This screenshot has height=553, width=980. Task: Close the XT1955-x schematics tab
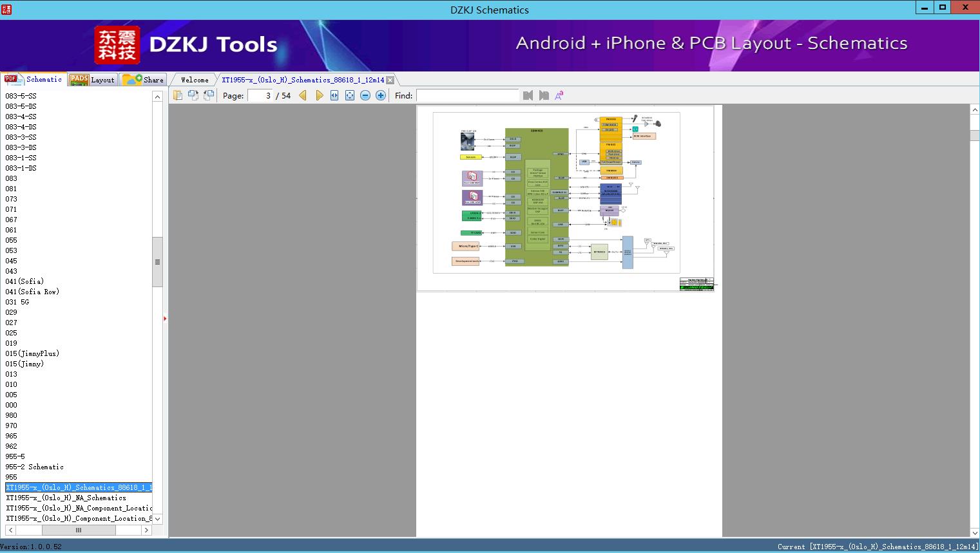click(x=390, y=80)
